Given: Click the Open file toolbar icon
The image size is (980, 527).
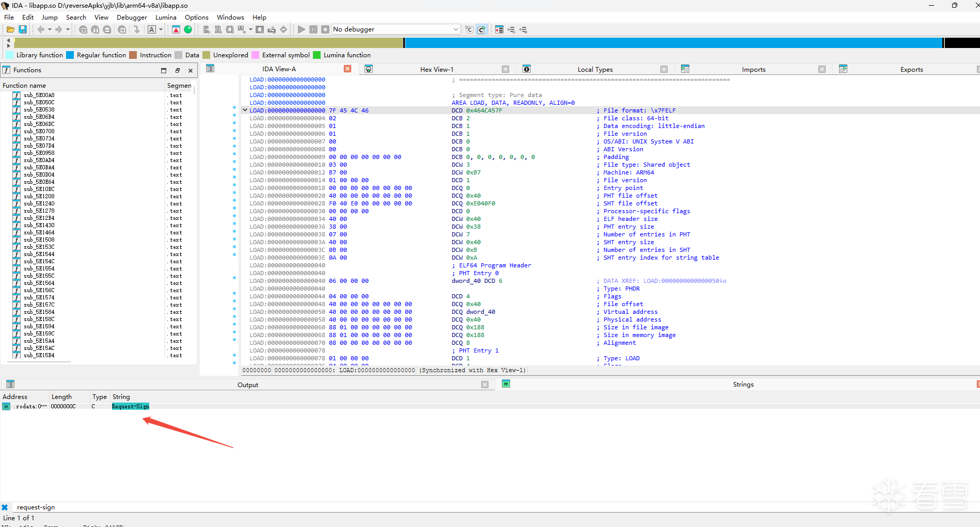Looking at the screenshot, I should pos(10,29).
